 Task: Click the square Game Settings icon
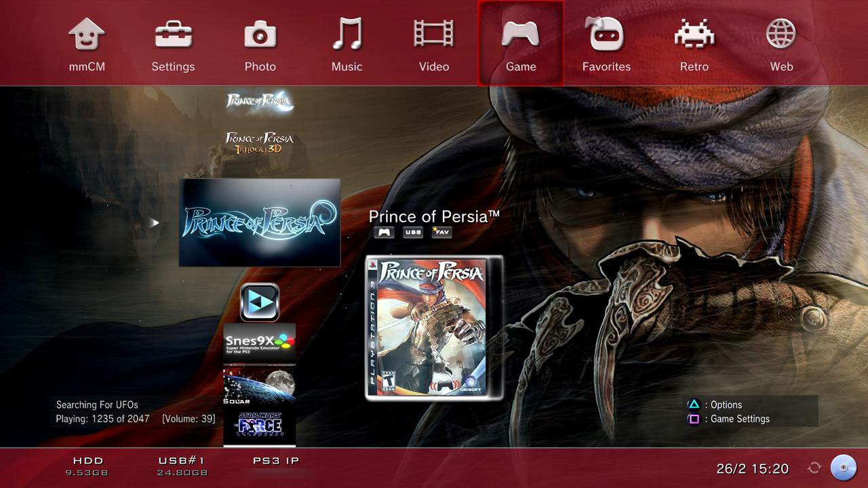click(x=694, y=419)
